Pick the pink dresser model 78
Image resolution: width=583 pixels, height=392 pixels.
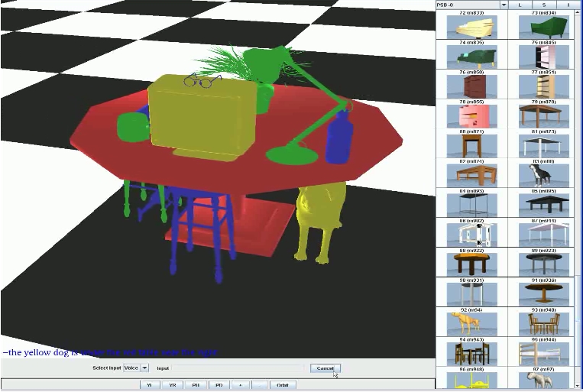point(477,116)
